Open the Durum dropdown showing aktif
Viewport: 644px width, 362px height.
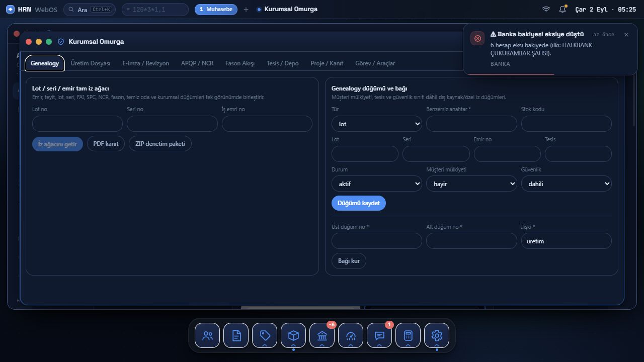[x=377, y=184]
